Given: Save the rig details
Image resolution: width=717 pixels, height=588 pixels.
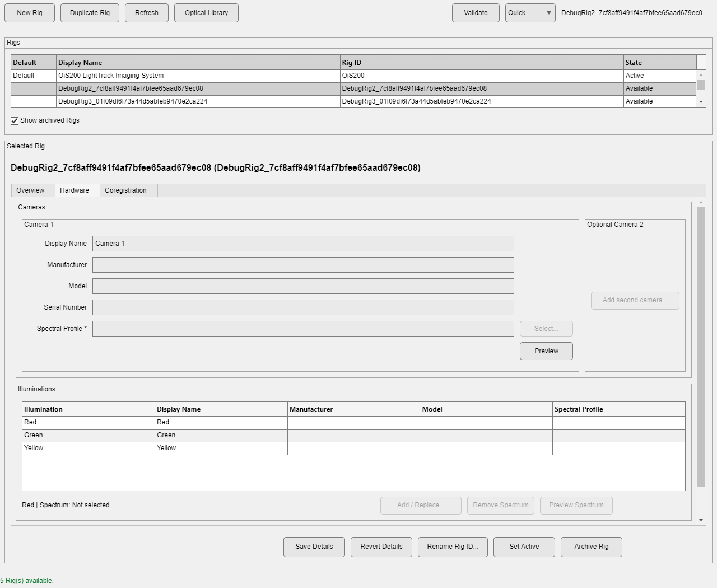Looking at the screenshot, I should point(314,547).
